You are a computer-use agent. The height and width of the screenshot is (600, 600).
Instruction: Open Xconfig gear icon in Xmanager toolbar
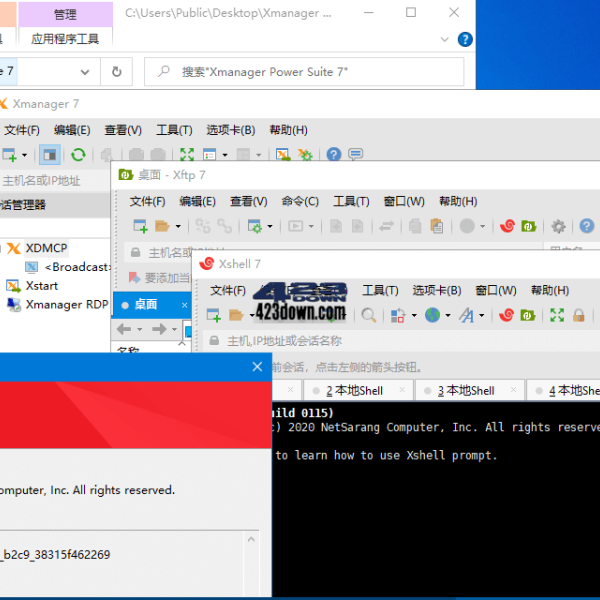click(x=305, y=155)
